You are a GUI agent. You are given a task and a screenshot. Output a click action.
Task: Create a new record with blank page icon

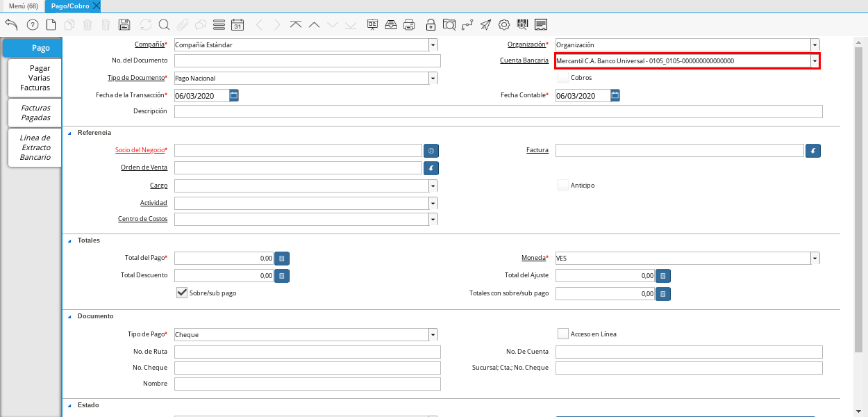[51, 25]
